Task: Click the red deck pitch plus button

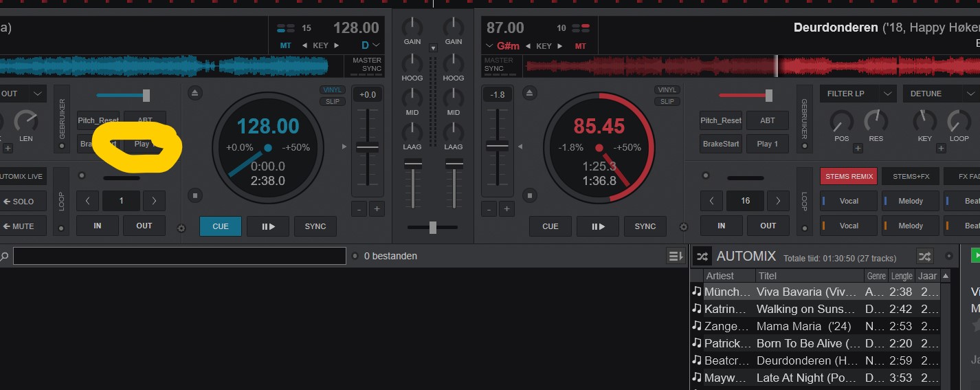Action: [x=506, y=209]
